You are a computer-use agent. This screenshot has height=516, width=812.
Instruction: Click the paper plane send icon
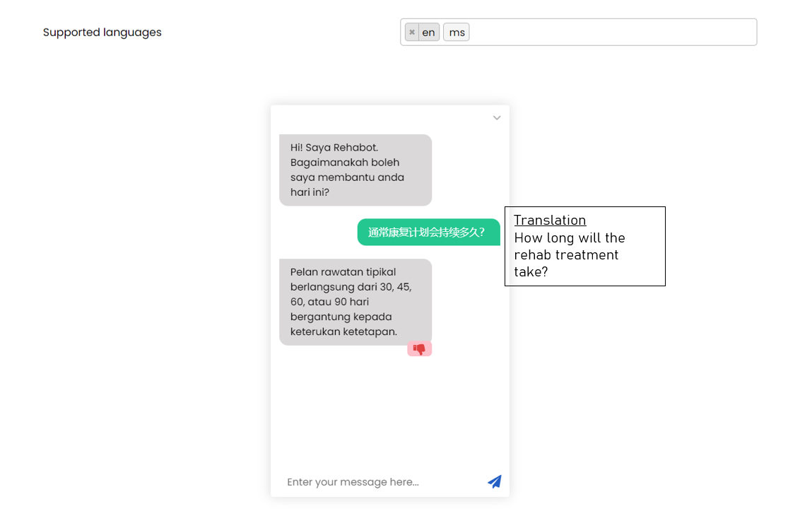pyautogui.click(x=495, y=481)
